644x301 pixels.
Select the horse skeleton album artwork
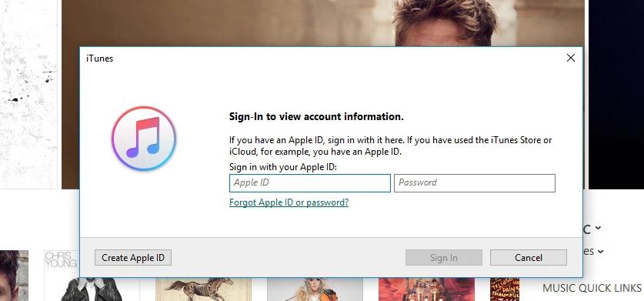[x=203, y=289]
